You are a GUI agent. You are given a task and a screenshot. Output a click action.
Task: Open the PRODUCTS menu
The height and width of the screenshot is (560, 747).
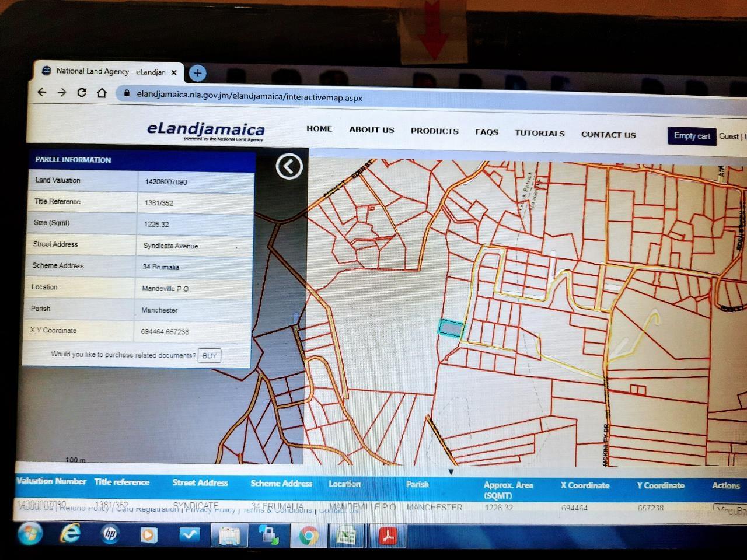[434, 131]
